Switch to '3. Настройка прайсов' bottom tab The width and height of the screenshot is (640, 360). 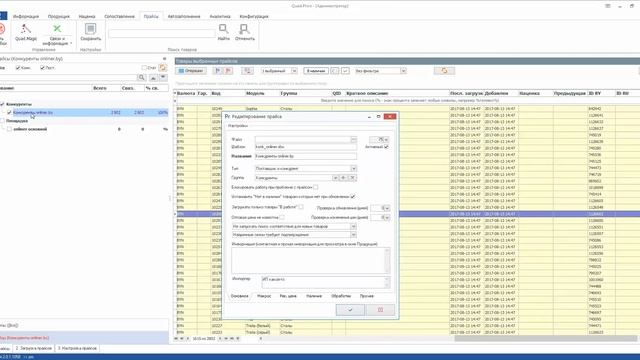pos(77,349)
